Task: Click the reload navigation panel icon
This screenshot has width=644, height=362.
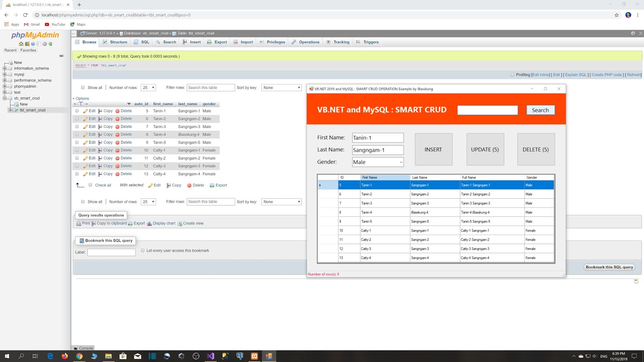Action: tap(50, 43)
